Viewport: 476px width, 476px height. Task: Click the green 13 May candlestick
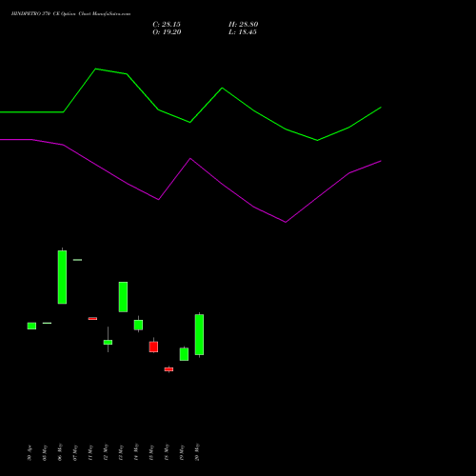click(x=123, y=297)
